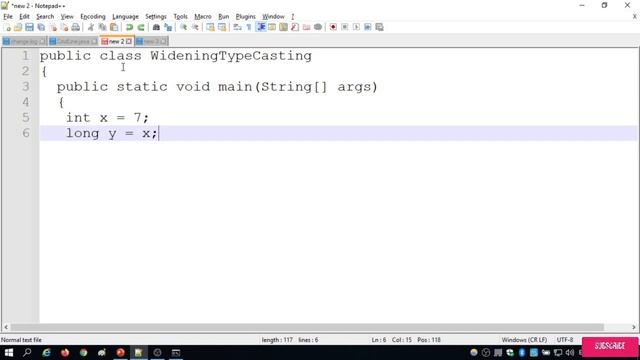Click 'Normal text file' in status bar
Image resolution: width=640 pixels, height=360 pixels.
tap(21, 340)
